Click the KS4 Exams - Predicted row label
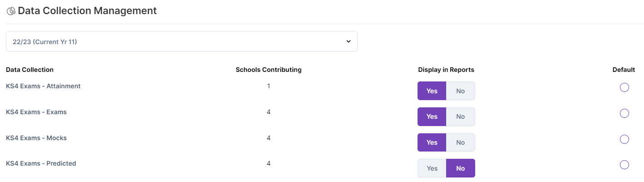 coord(41,163)
